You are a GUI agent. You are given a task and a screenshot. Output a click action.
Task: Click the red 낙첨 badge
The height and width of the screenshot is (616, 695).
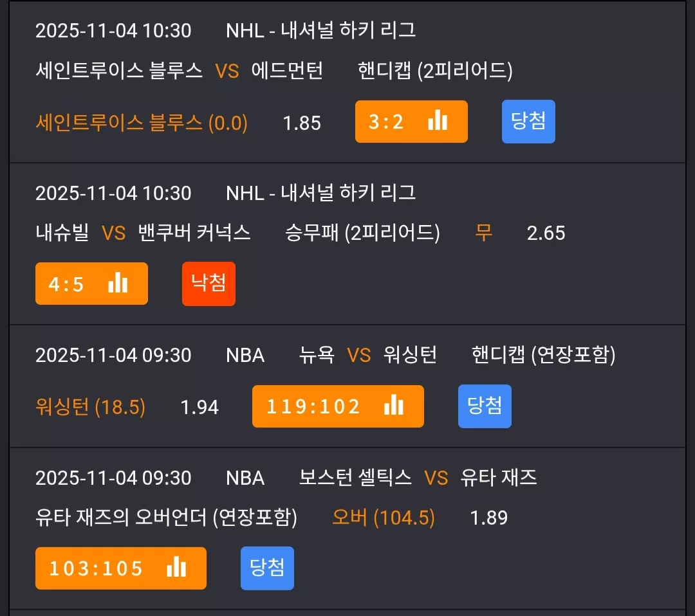click(x=208, y=284)
